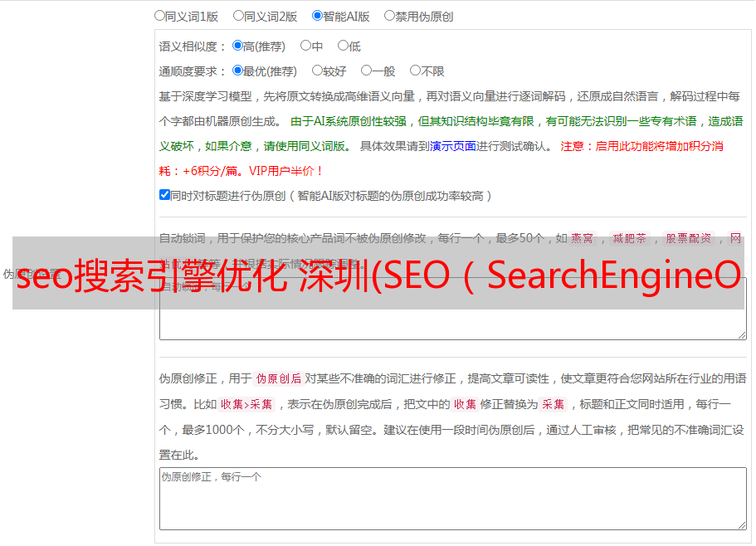756x546 pixels.
Task: Set 语义相似度 to 中
Action: pos(305,46)
